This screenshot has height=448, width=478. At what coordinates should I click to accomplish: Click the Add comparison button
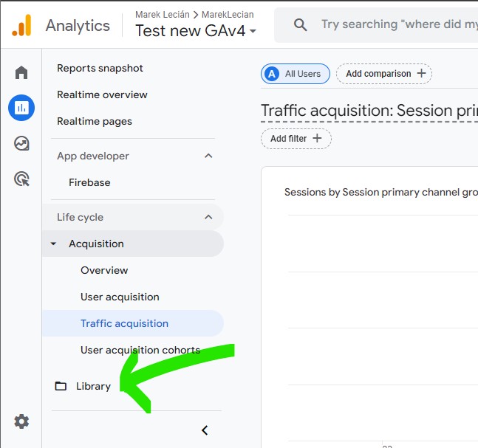pyautogui.click(x=384, y=74)
